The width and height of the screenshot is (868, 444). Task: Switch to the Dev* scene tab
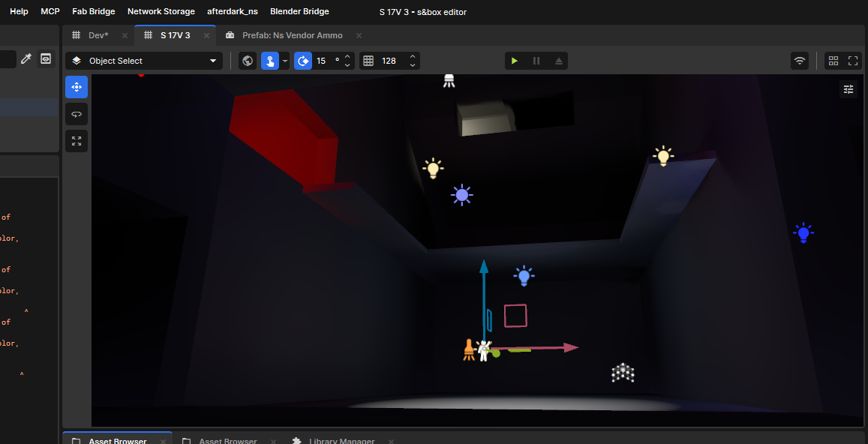pos(98,35)
